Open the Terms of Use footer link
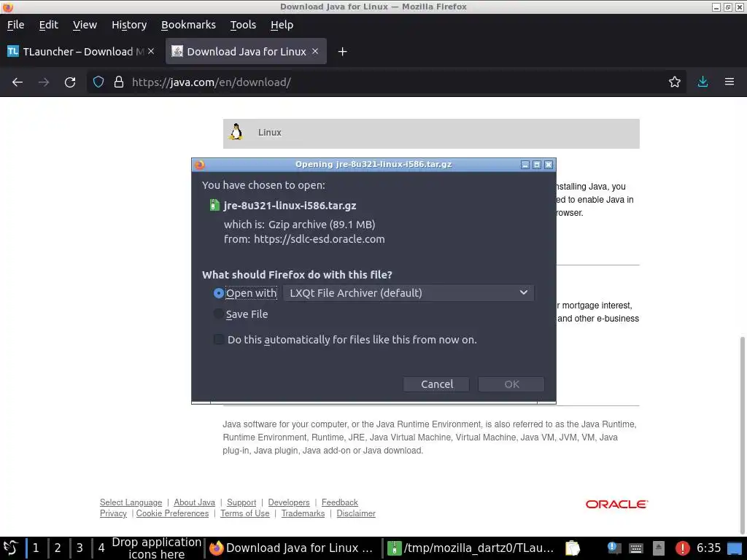Image resolution: width=747 pixels, height=560 pixels. 245,513
